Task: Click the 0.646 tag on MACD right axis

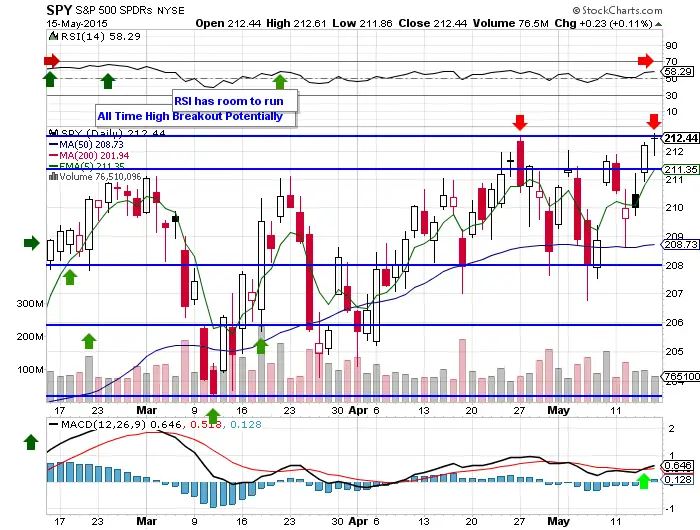Action: click(678, 466)
